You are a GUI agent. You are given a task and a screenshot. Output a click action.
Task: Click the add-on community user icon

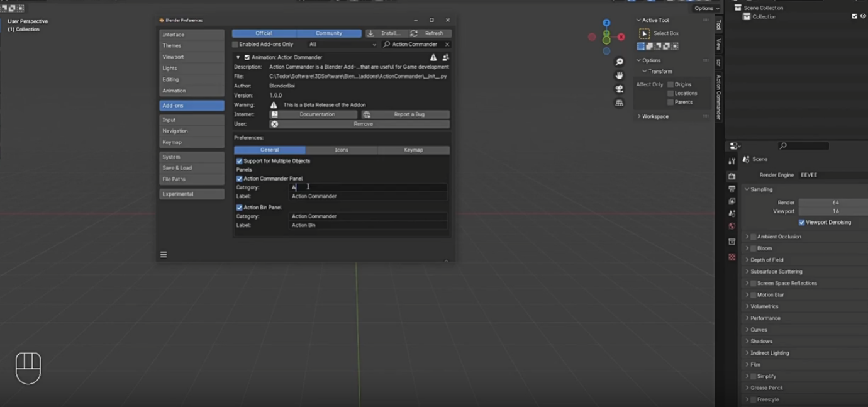[x=445, y=57]
